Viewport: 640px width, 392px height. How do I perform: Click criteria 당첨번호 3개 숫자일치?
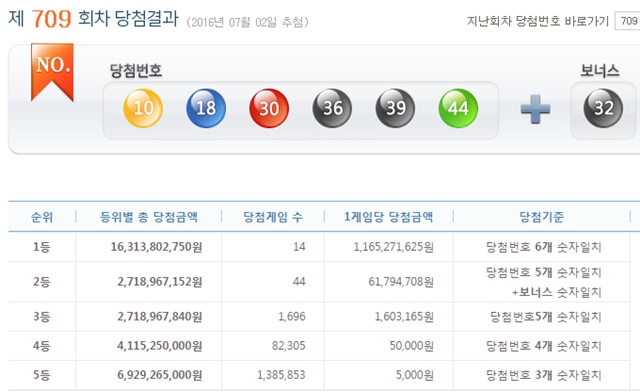pos(544,375)
